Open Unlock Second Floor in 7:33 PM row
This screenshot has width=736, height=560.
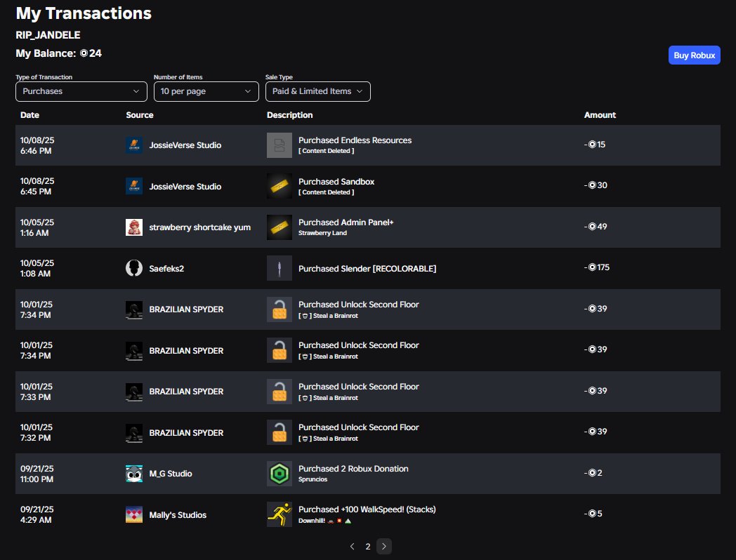point(359,387)
